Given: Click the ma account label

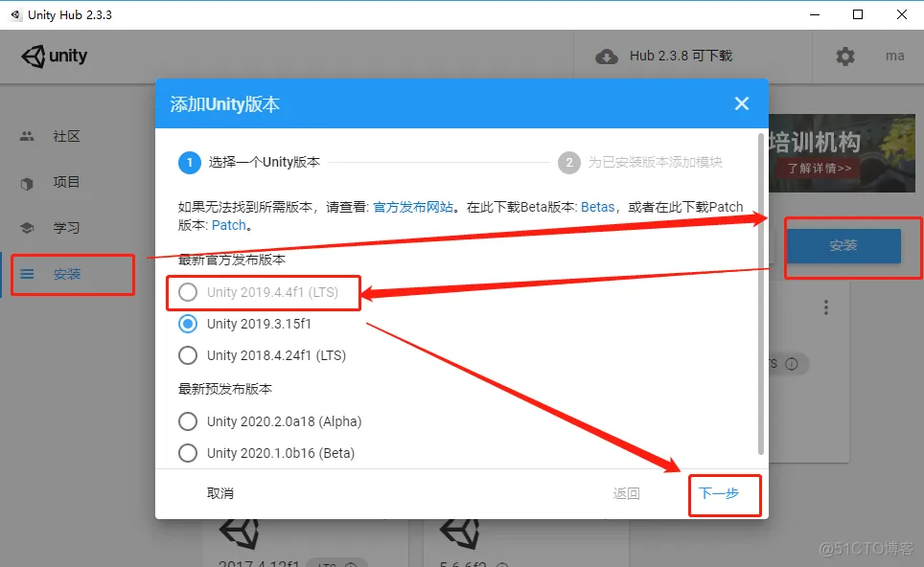Looking at the screenshot, I should pyautogui.click(x=894, y=56).
